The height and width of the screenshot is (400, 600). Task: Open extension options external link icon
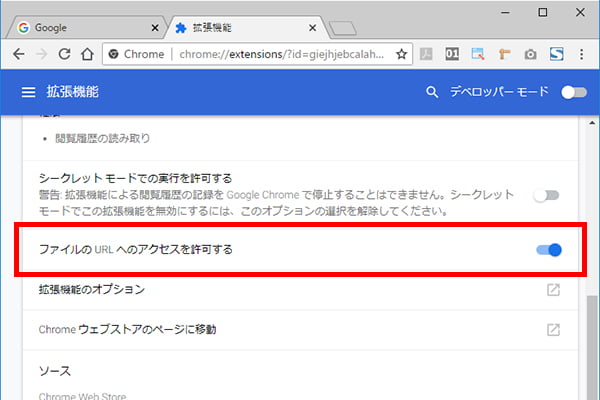553,290
